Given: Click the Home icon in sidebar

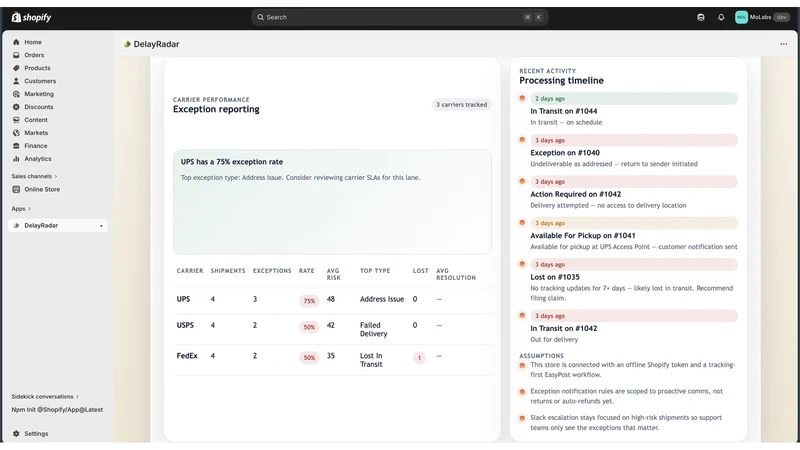Looking at the screenshot, I should point(16,42).
